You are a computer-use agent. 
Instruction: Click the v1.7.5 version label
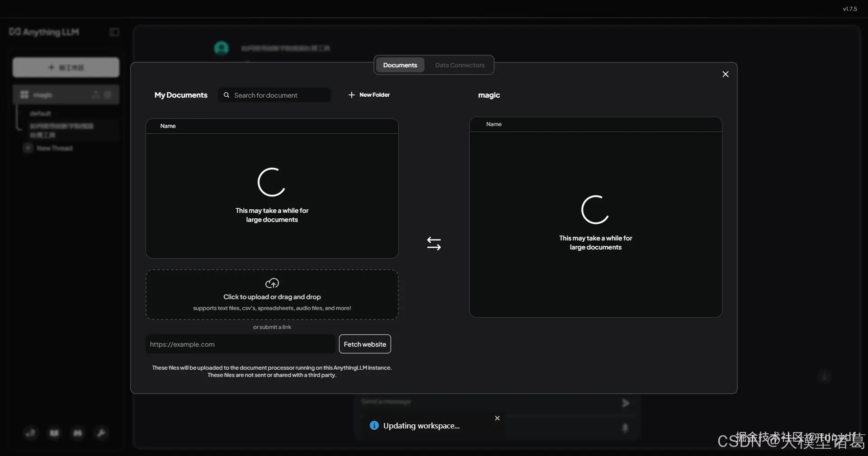coord(849,9)
